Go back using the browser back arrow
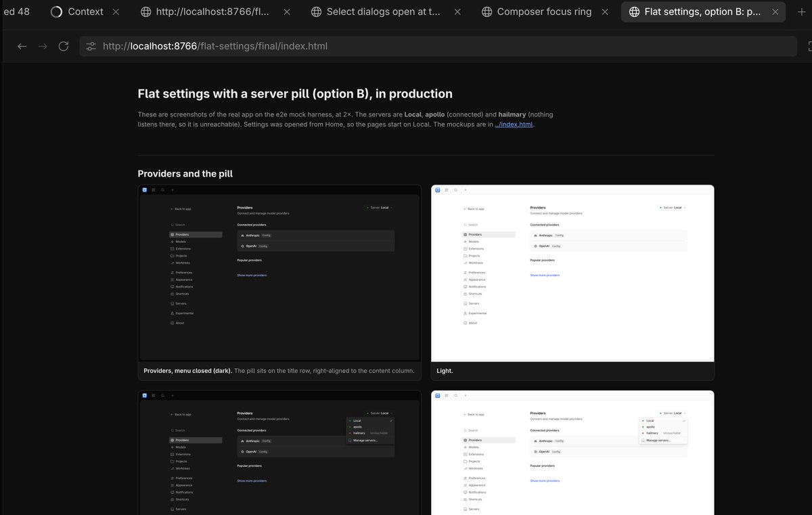 point(22,46)
